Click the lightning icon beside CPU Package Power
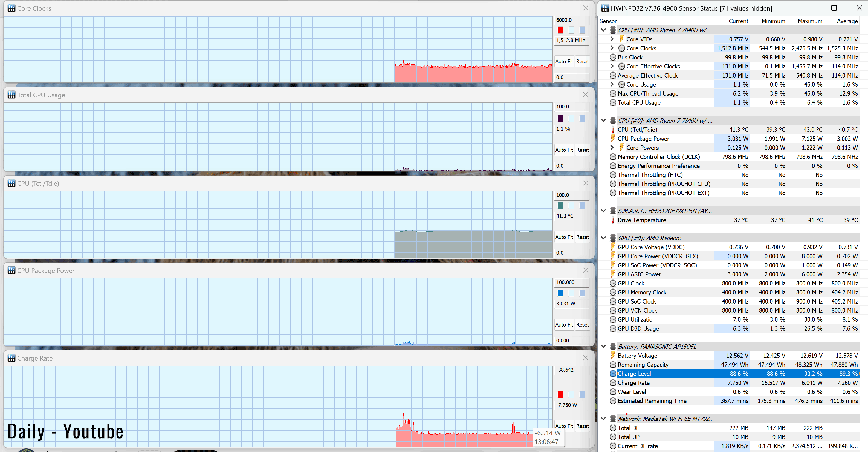868x452 pixels. pyautogui.click(x=613, y=138)
